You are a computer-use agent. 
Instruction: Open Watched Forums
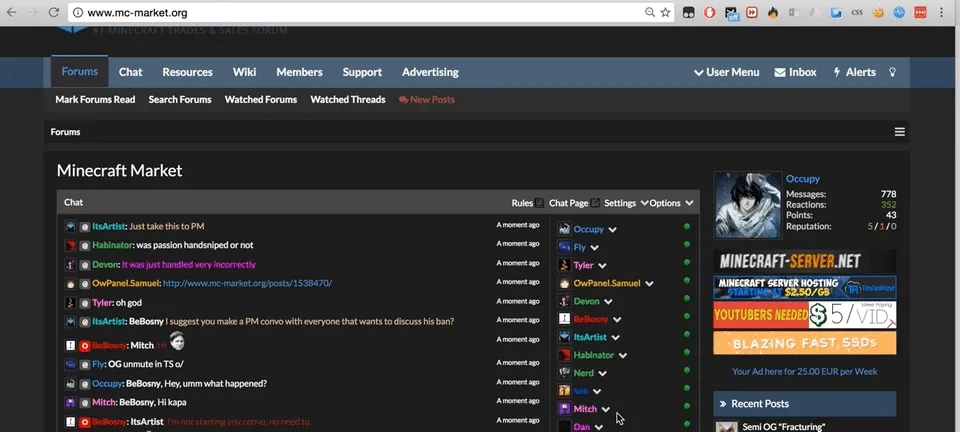pos(261,100)
